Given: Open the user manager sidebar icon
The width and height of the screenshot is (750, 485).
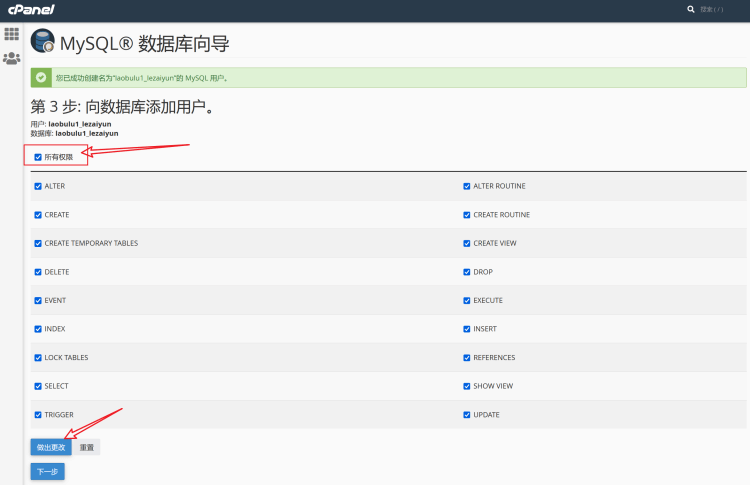Looking at the screenshot, I should tap(11, 58).
